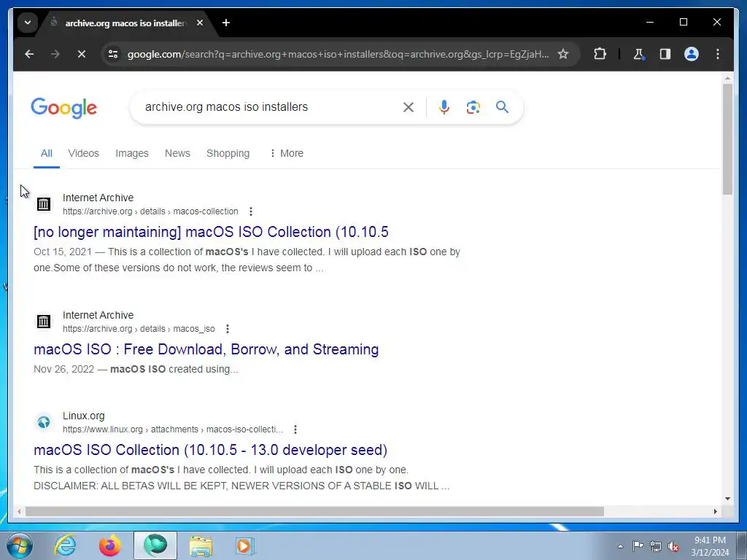Open Windows Media Player from taskbar
Viewport: 747px width, 560px height.
pos(245,545)
